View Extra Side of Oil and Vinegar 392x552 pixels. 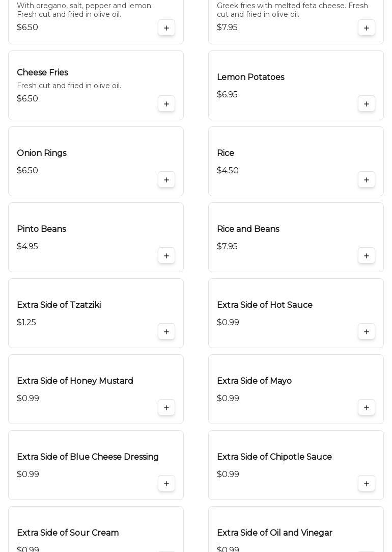(274, 533)
